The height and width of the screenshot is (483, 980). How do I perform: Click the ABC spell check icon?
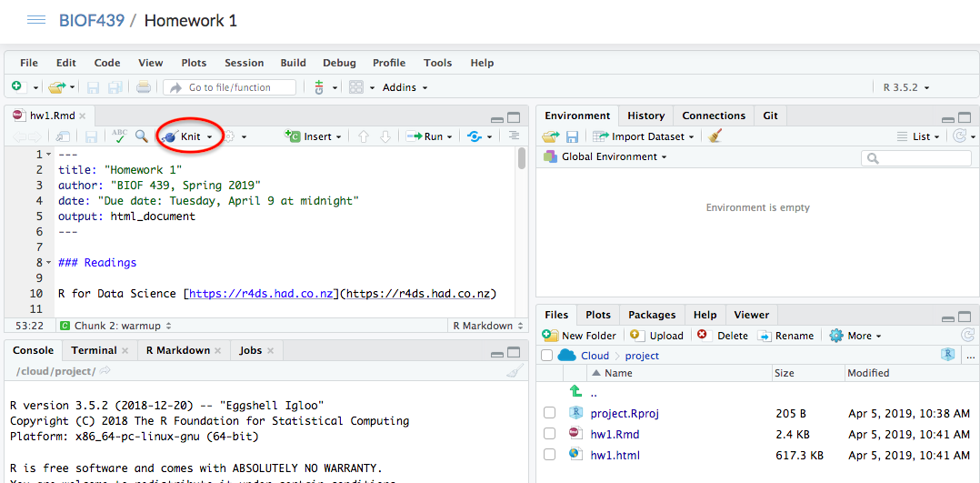(x=119, y=136)
